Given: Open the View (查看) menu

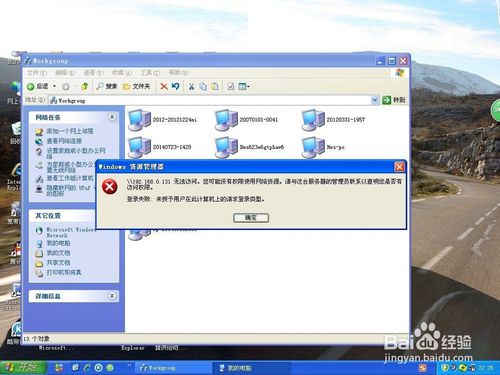Looking at the screenshot, I should pos(93,73).
